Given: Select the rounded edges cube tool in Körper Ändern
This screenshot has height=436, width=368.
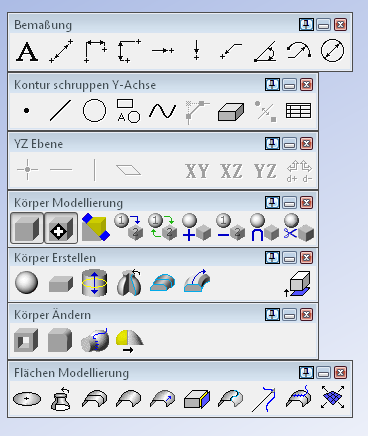Looking at the screenshot, I should (x=60, y=340).
